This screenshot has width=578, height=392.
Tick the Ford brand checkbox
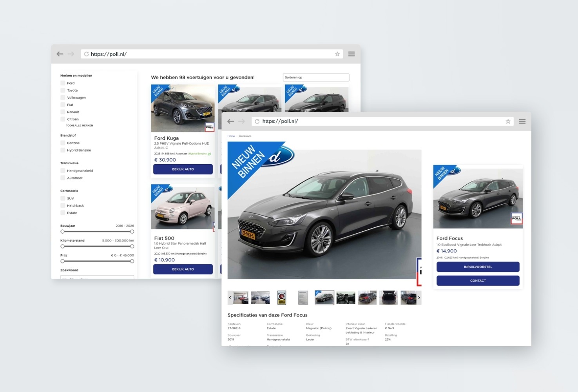(63, 83)
